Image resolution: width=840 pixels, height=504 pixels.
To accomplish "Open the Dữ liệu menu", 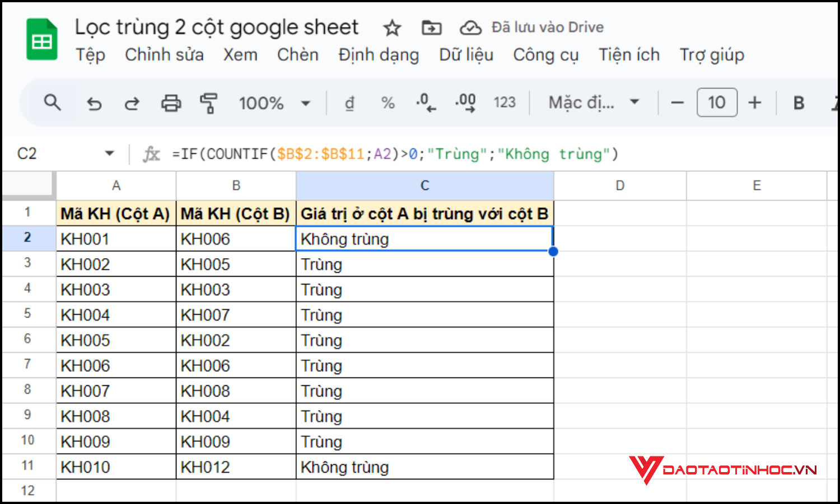I will tap(466, 55).
